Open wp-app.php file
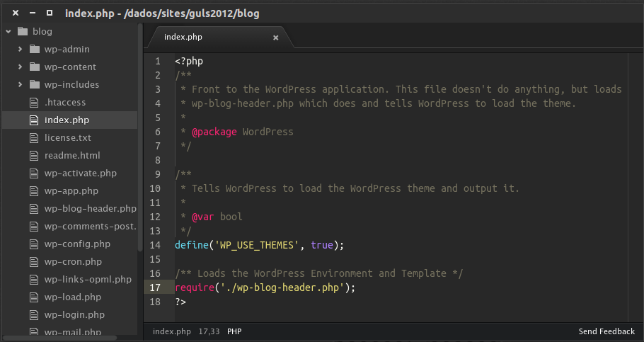This screenshot has height=342, width=644. pyautogui.click(x=71, y=190)
